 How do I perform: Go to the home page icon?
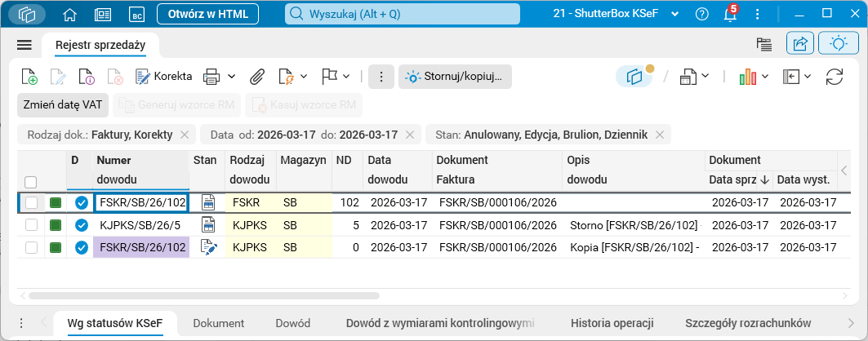(x=69, y=15)
